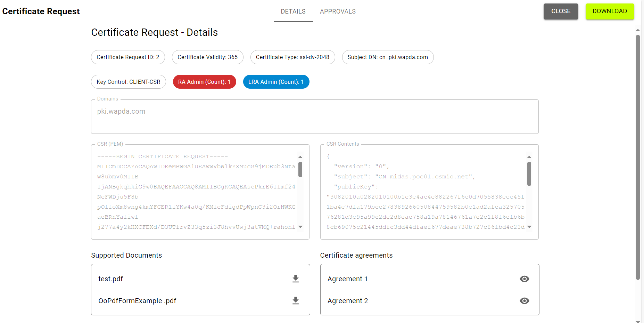
Task: Click CSR Contents scrollbar down arrow
Action: [x=529, y=227]
